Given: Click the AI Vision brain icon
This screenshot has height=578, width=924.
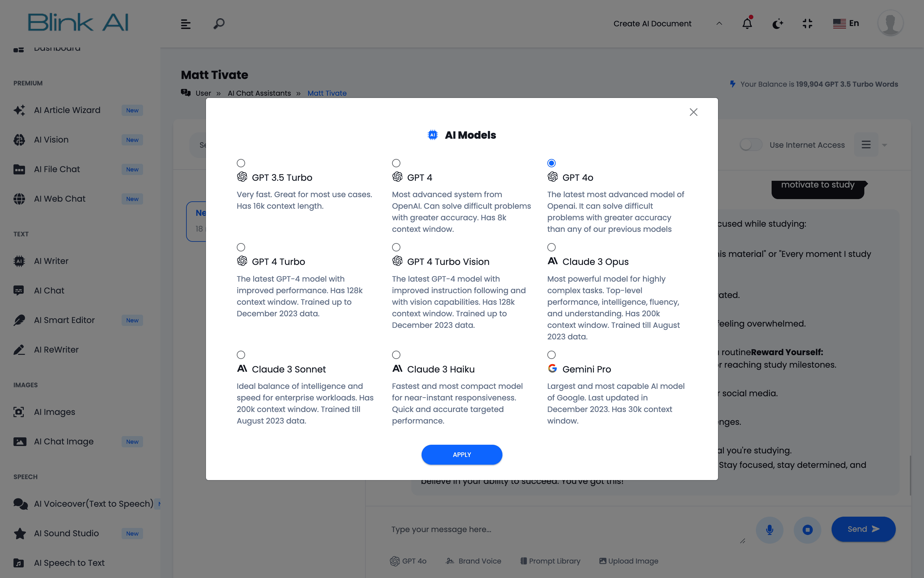Looking at the screenshot, I should click(x=19, y=140).
